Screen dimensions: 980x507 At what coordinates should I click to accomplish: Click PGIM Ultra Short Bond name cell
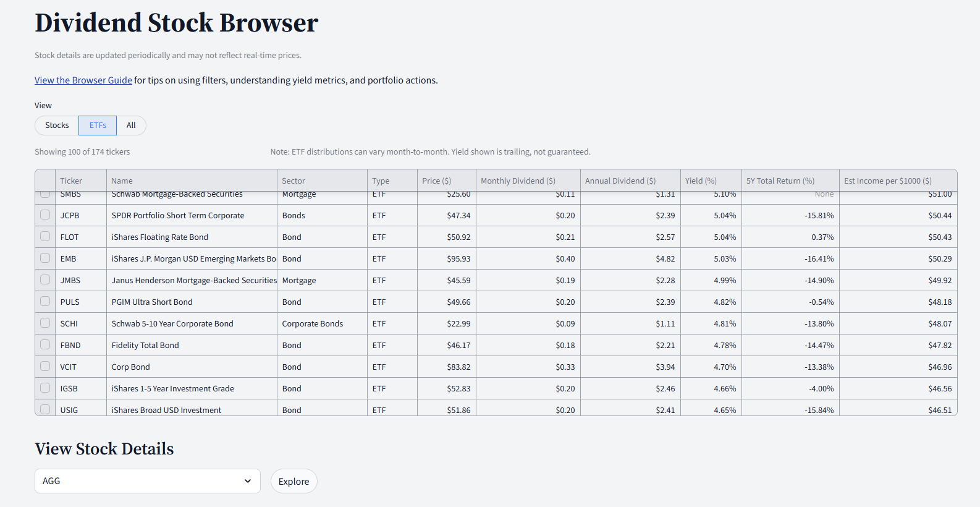pos(192,302)
